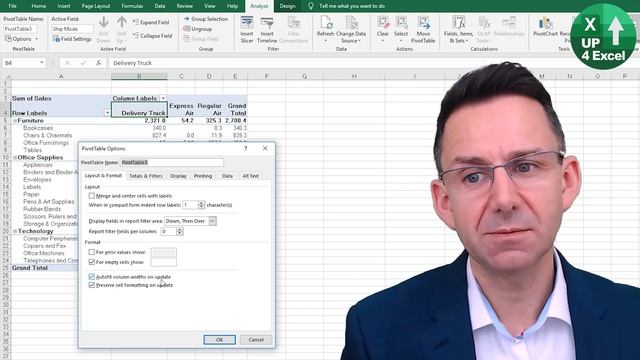Close the PivotTable Options dialog
Screen dimensions: 640x360
(265, 149)
